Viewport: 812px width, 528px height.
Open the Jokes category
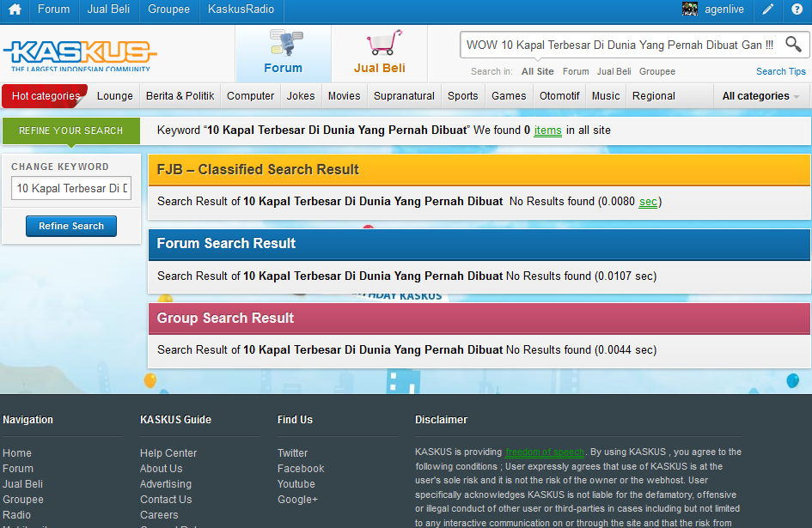tap(301, 96)
